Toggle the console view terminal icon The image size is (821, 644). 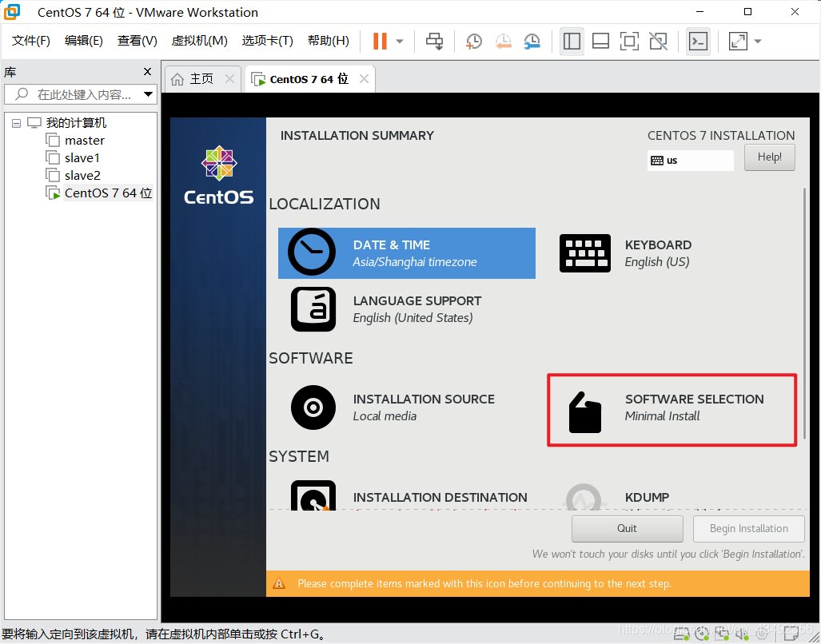(x=699, y=42)
